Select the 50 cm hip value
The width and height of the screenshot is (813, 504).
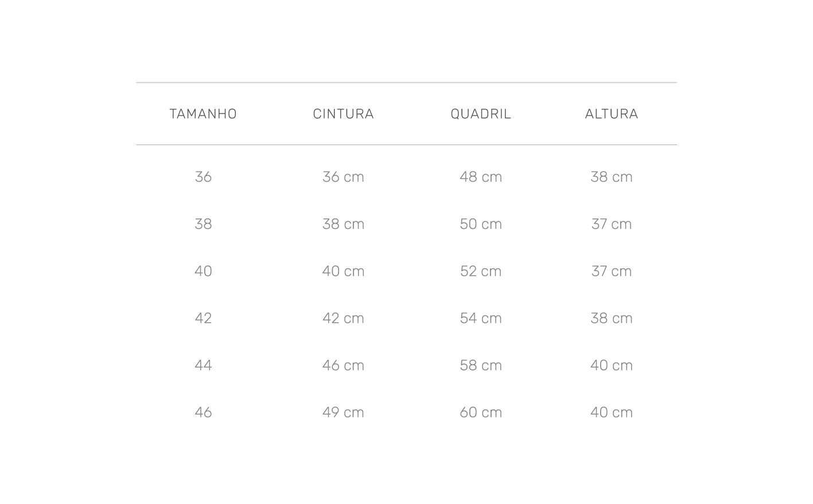tap(481, 224)
